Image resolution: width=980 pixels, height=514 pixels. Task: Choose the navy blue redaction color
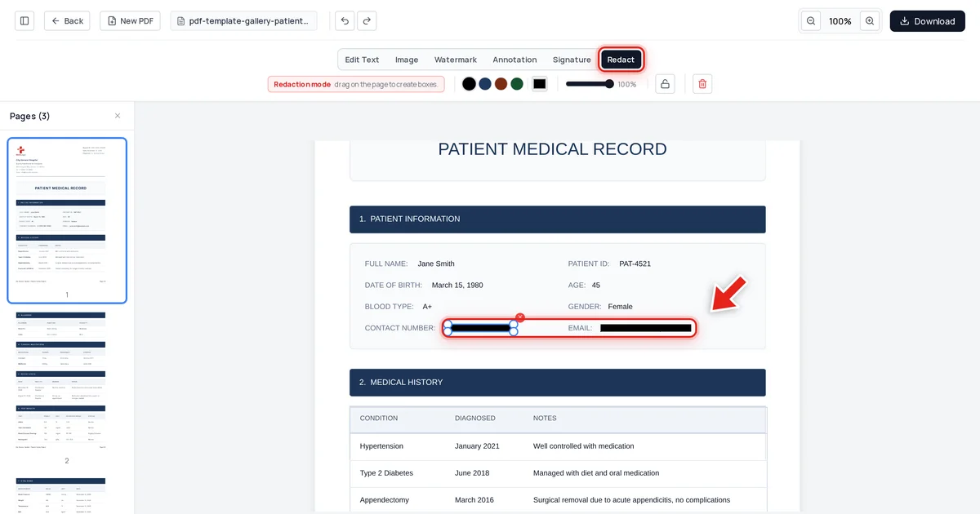(x=485, y=84)
